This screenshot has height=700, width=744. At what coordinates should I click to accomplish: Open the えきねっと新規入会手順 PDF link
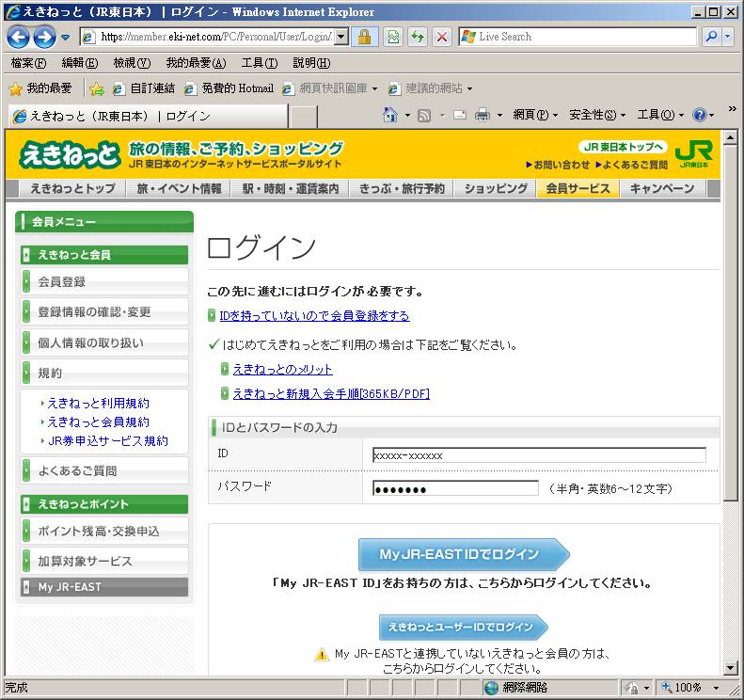tap(331, 394)
